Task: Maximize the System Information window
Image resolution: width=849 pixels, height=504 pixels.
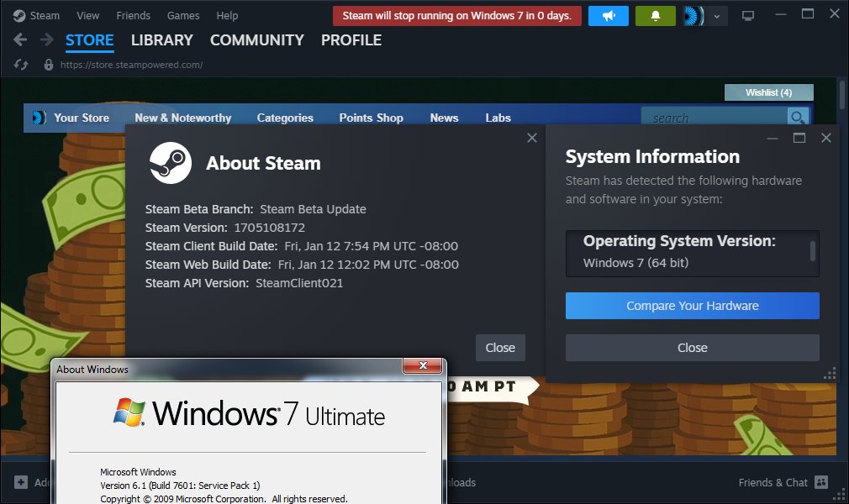Action: coord(799,138)
